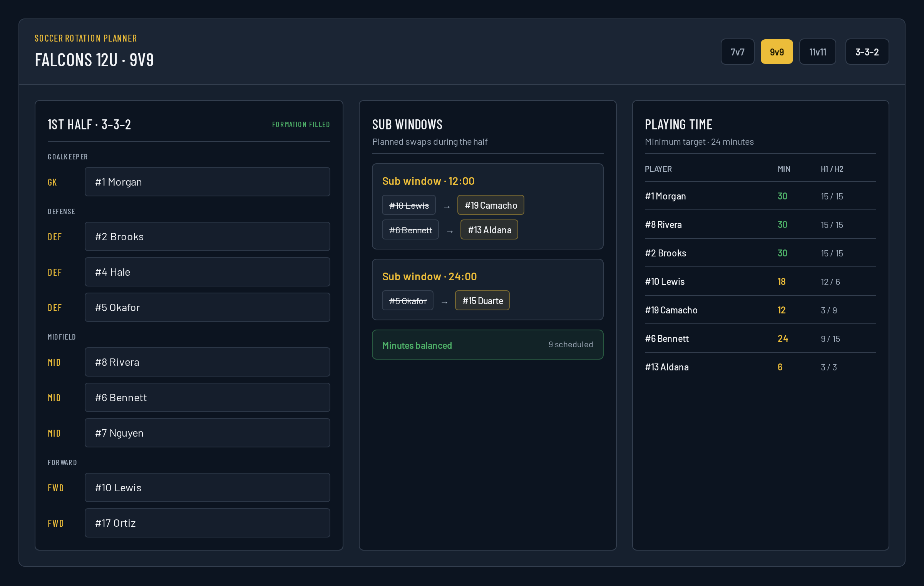Select defense slot #5 Okafor
Viewport: 924px width, 586px height.
point(207,307)
